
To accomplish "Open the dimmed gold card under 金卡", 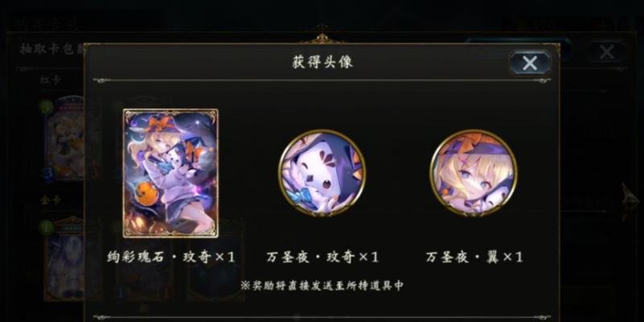I will pyautogui.click(x=65, y=260).
